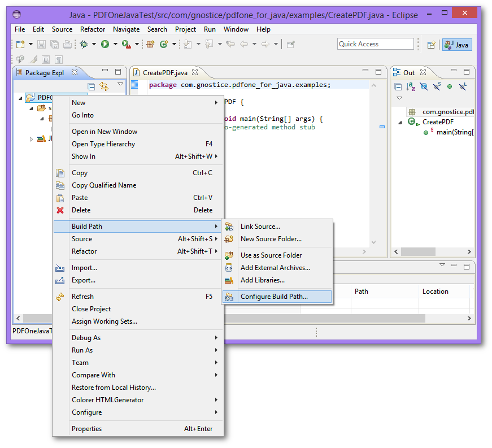Viewport: 492px width, 448px height.
Task: Click the Add Libraries books icon
Action: pyautogui.click(x=229, y=280)
